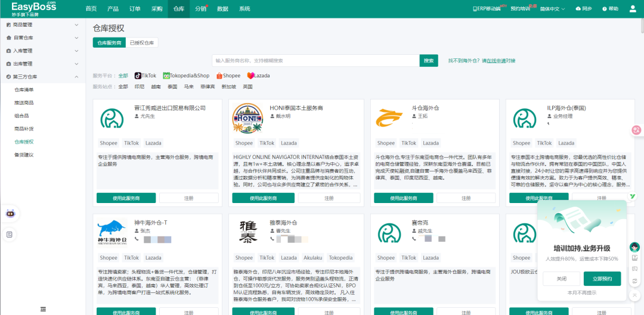The image size is (644, 315).
Task: Open the help manual icon in side toolbar
Action: pos(635,258)
